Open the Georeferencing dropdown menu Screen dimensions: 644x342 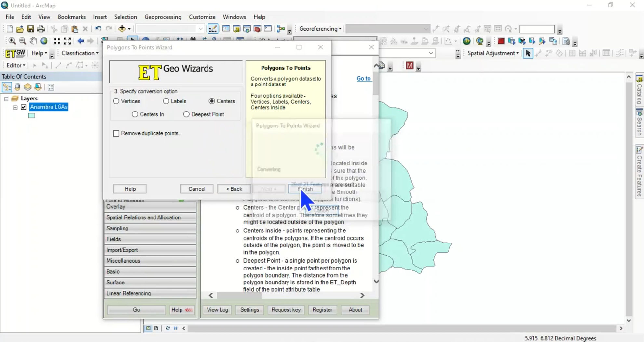(320, 29)
